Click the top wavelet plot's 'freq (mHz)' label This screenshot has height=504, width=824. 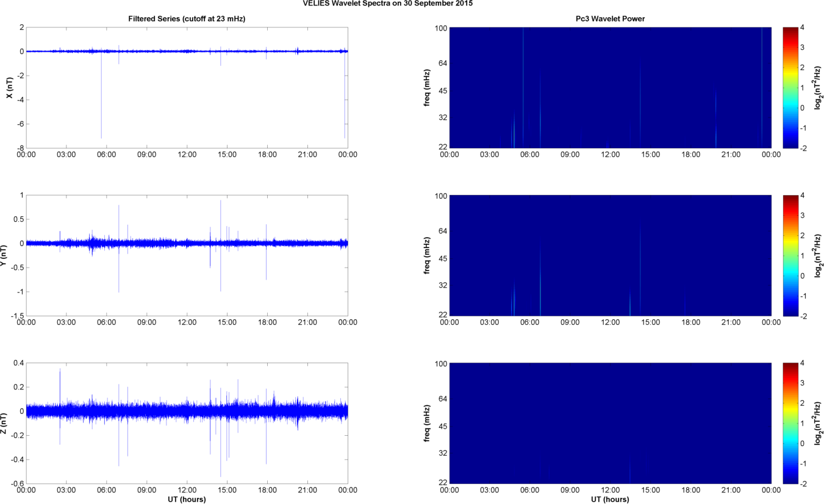tap(428, 88)
